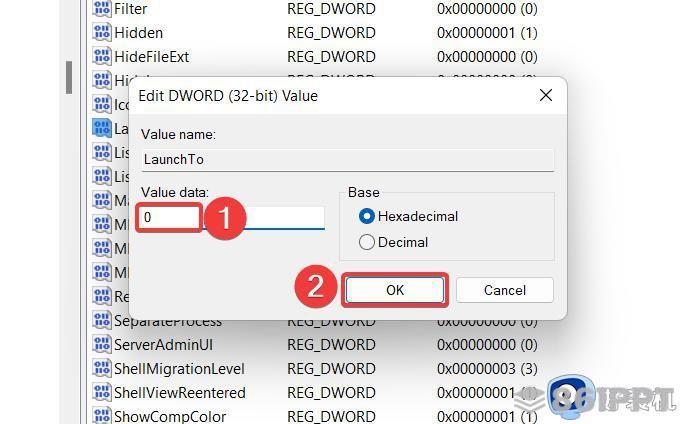Select the ShellViewReentered DWORD icon
This screenshot has width=684, height=424.
(102, 392)
